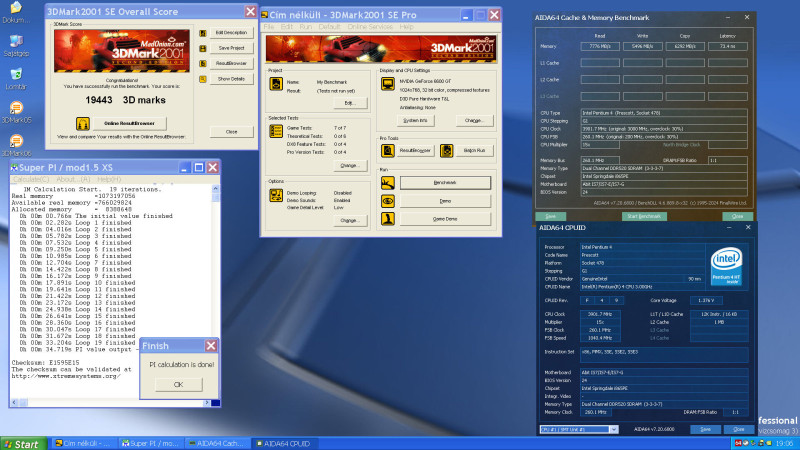Click the Benchmark run icon
This screenshot has width=800, height=450.
[x=388, y=183]
